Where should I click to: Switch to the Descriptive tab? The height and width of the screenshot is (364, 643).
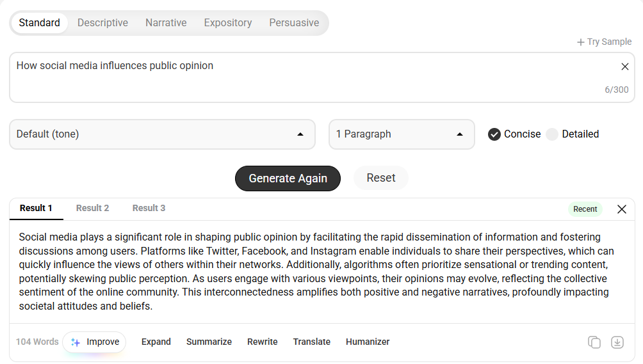click(102, 23)
